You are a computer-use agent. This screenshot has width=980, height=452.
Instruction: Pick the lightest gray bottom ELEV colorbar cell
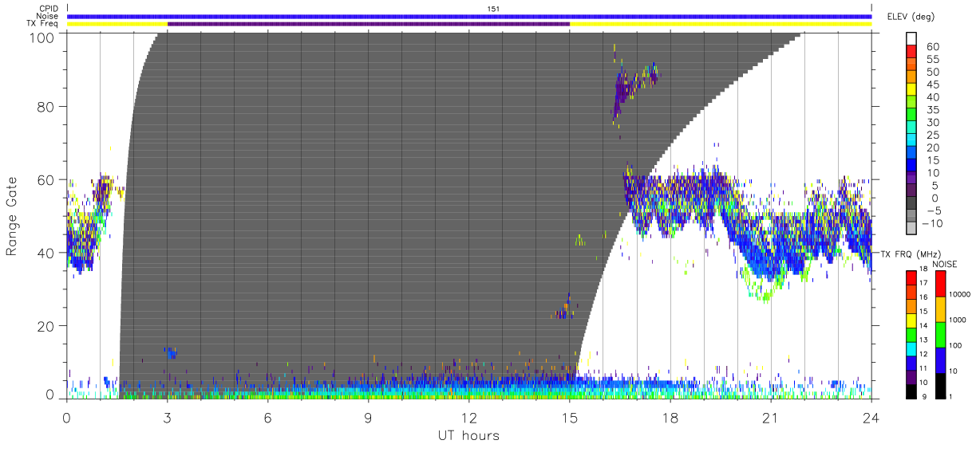point(912,229)
